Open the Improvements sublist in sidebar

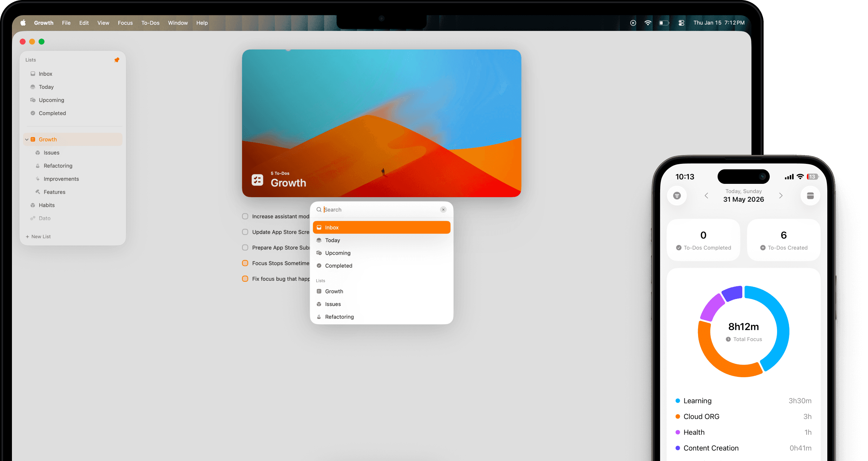pos(73,179)
